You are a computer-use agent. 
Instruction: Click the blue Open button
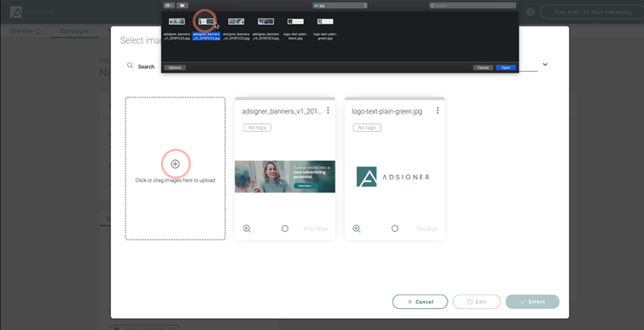pyautogui.click(x=506, y=68)
